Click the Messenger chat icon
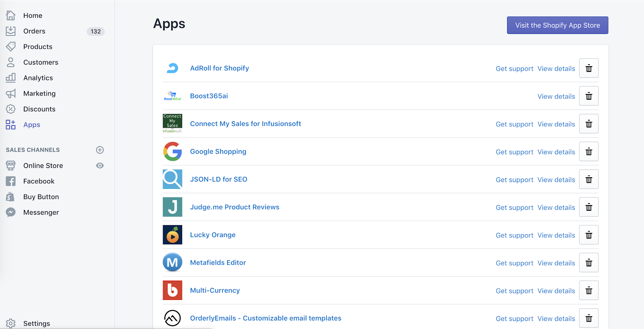The image size is (644, 329). pos(11,212)
